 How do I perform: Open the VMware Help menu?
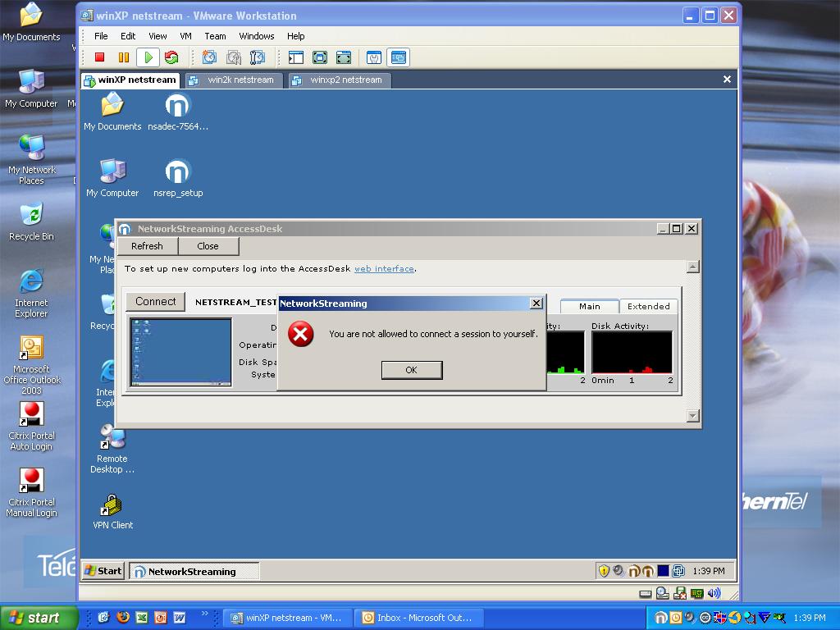295,36
